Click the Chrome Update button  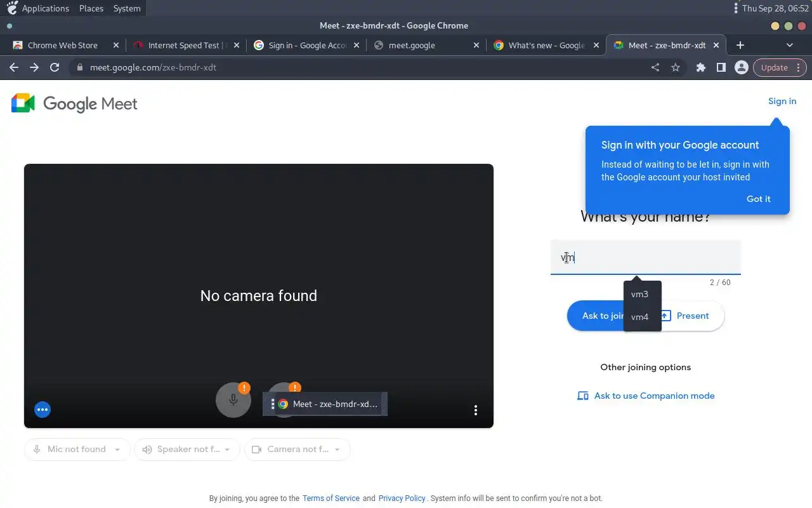pyautogui.click(x=780, y=67)
